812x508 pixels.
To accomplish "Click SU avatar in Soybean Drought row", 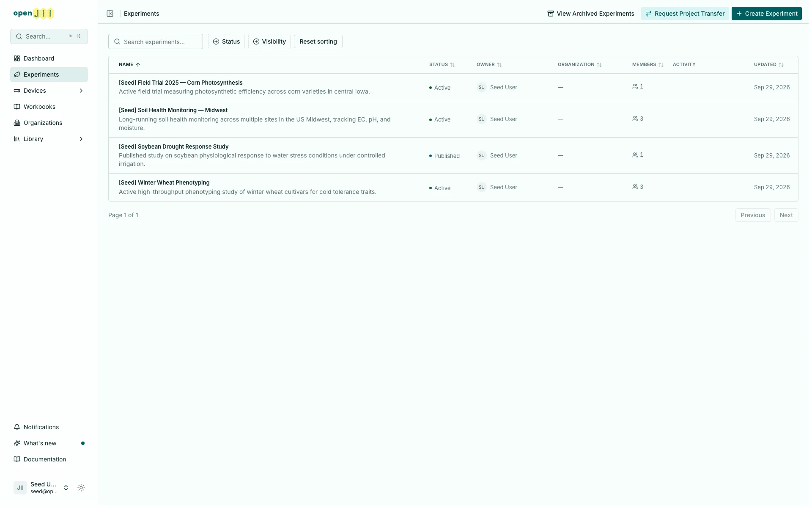I will (482, 155).
